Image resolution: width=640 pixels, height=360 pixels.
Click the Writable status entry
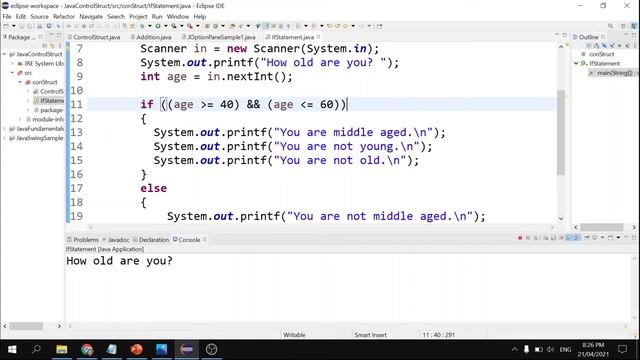point(294,335)
